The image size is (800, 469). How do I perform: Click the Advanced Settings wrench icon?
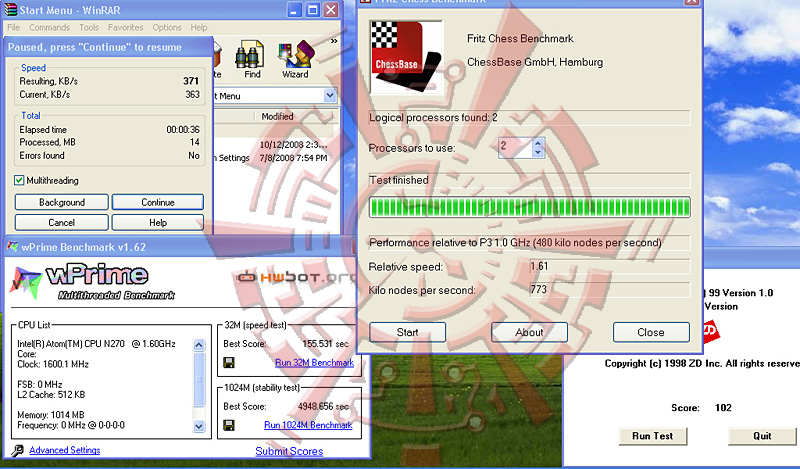(x=17, y=450)
